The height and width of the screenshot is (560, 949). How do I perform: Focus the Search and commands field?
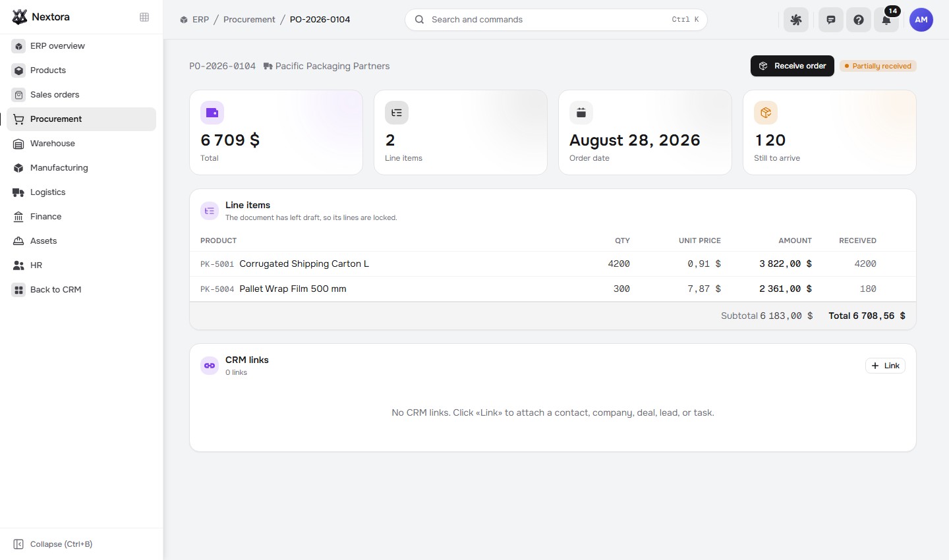556,20
